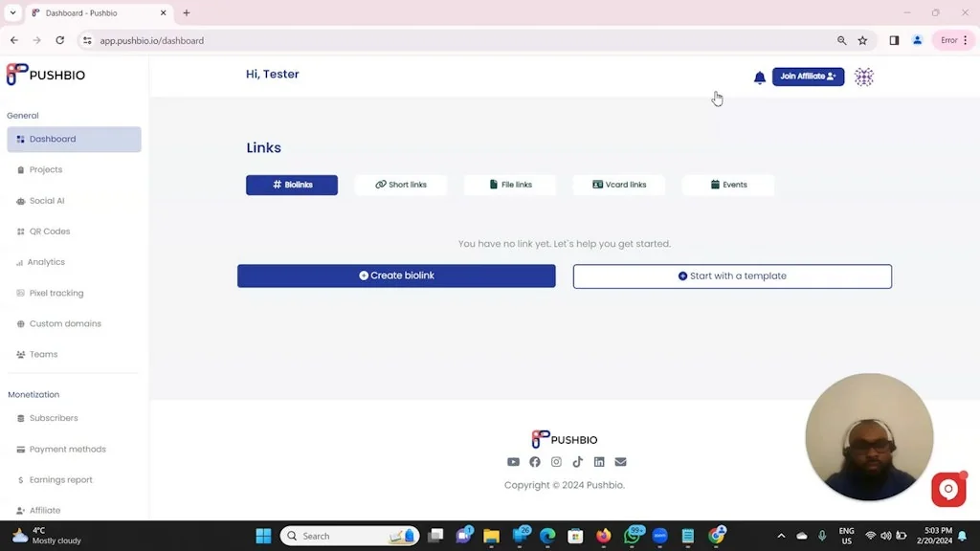The width and height of the screenshot is (980, 551).
Task: Click the Join Affiliate button
Action: pos(808,77)
